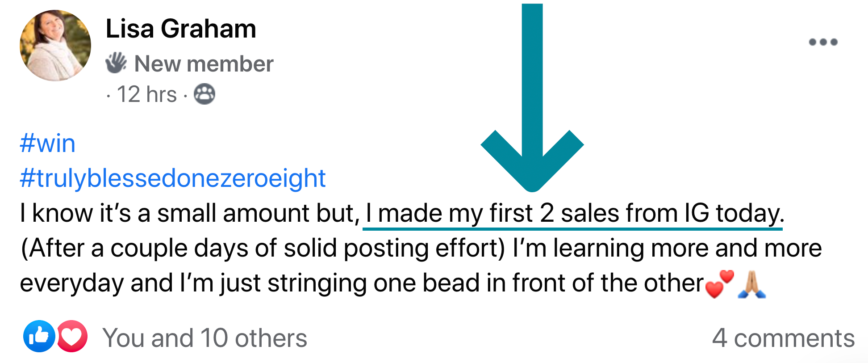868x363 pixels.
Task: Open the #trulyblessedonezeroeight hashtag
Action: click(173, 178)
